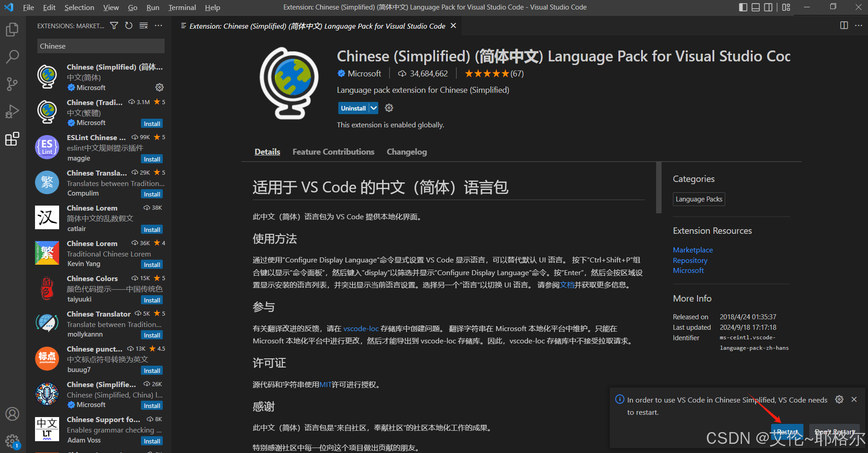Click the details page vertical scrollbar
The image size is (868, 453).
(x=659, y=187)
